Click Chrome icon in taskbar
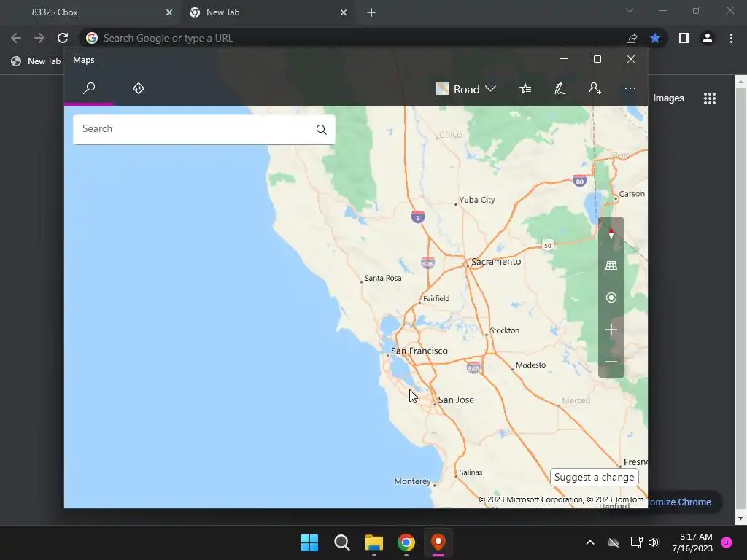This screenshot has width=747, height=560. point(406,542)
